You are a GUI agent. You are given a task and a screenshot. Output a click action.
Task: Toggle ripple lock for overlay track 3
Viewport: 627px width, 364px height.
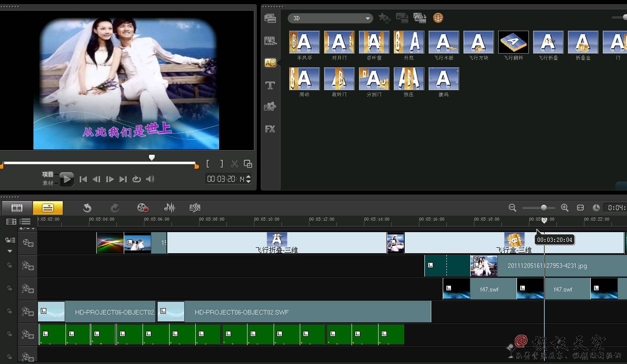click(9, 311)
